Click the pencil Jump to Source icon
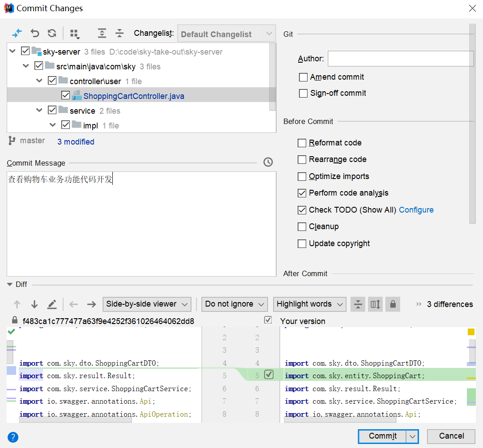Screen dimensions: 483x448 [52, 305]
